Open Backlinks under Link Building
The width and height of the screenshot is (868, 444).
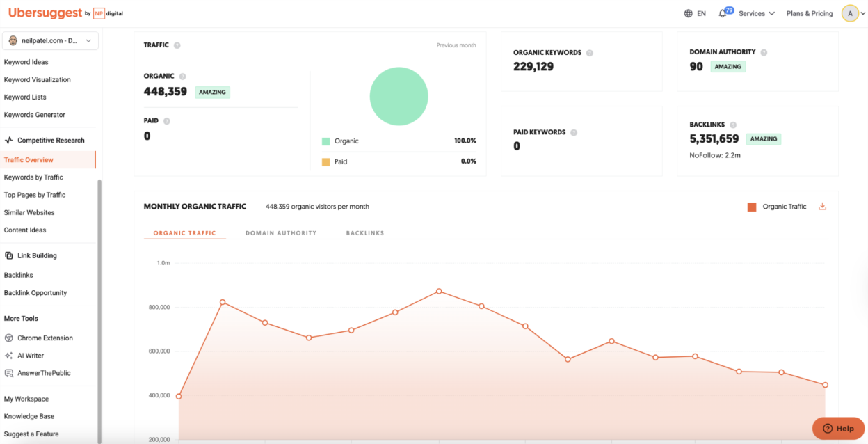(x=19, y=276)
